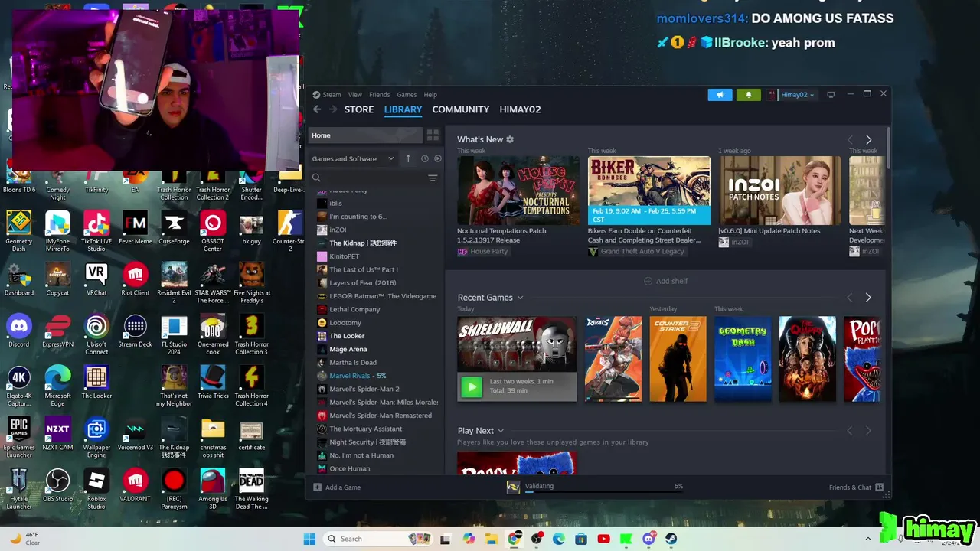Open Geometry Dash recent game cover

(743, 359)
